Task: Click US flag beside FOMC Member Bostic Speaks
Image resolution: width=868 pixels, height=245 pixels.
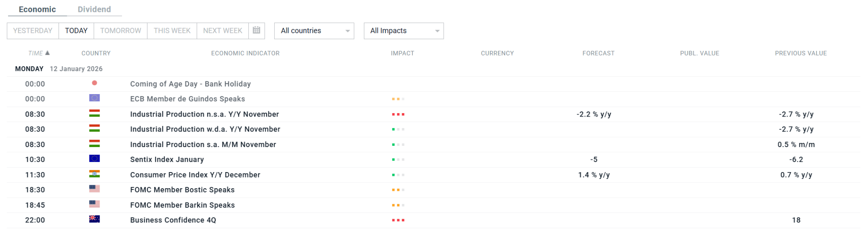Action: (95, 189)
